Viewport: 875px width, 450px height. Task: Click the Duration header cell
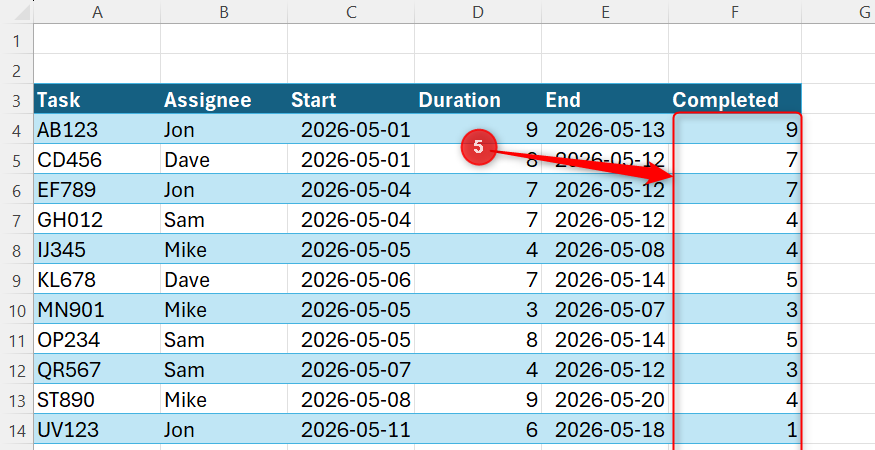[478, 99]
